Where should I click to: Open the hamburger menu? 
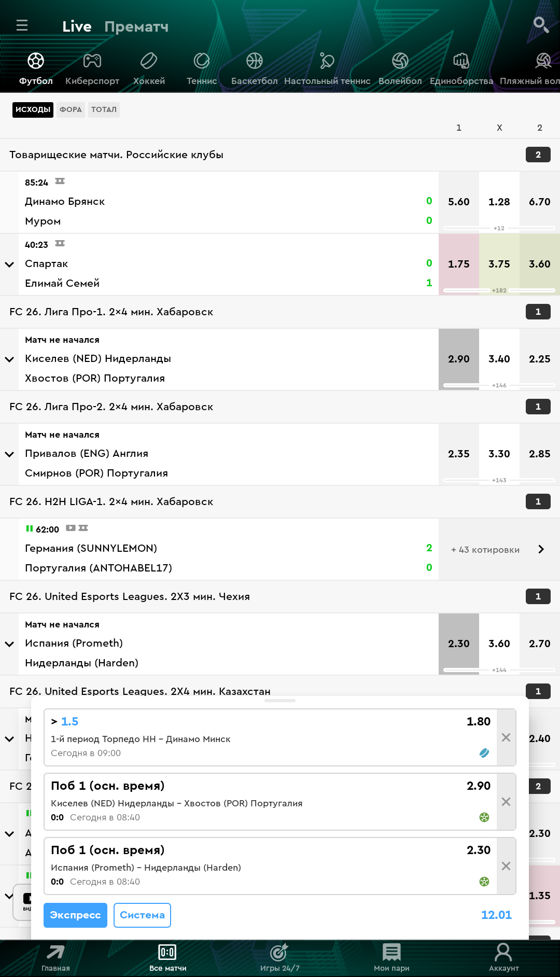(x=22, y=25)
